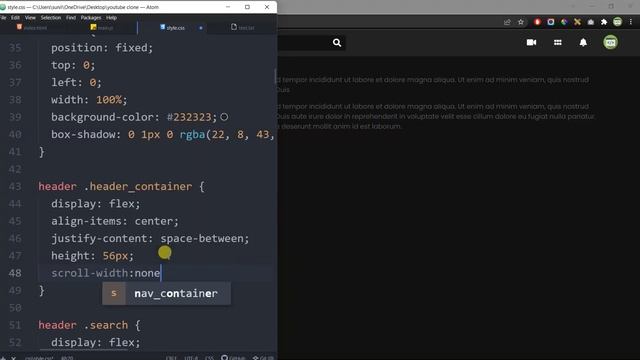
Task: Click the gray camera extension icon
Action: click(591, 22)
